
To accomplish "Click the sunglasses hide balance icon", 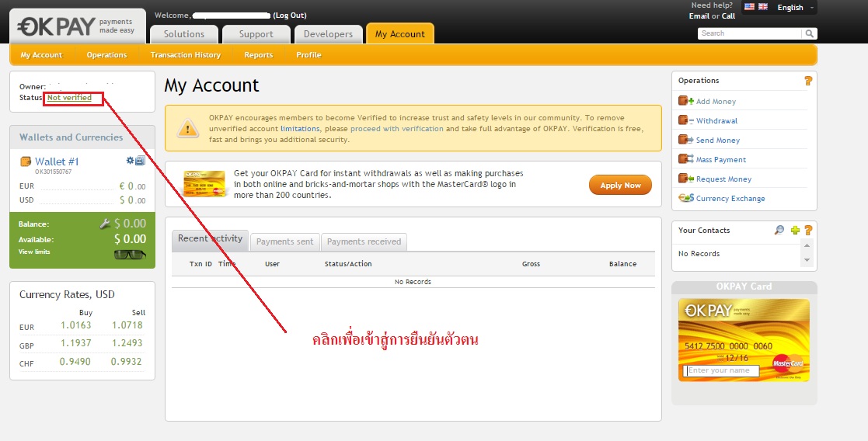I will 130,255.
